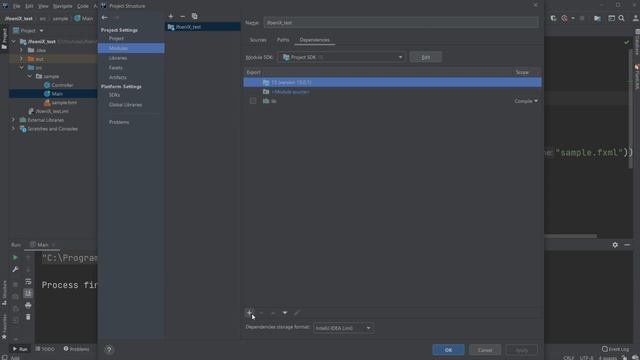Open the Problems tool window tab

[x=76, y=349]
